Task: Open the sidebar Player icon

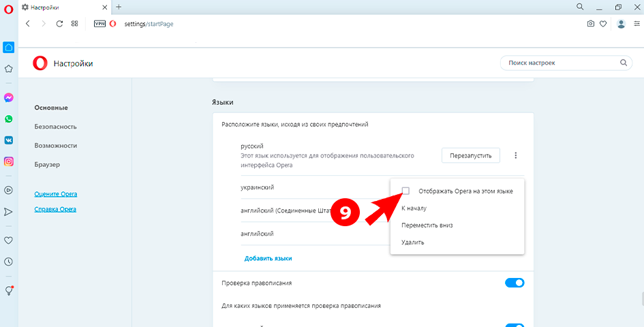Action: point(9,191)
